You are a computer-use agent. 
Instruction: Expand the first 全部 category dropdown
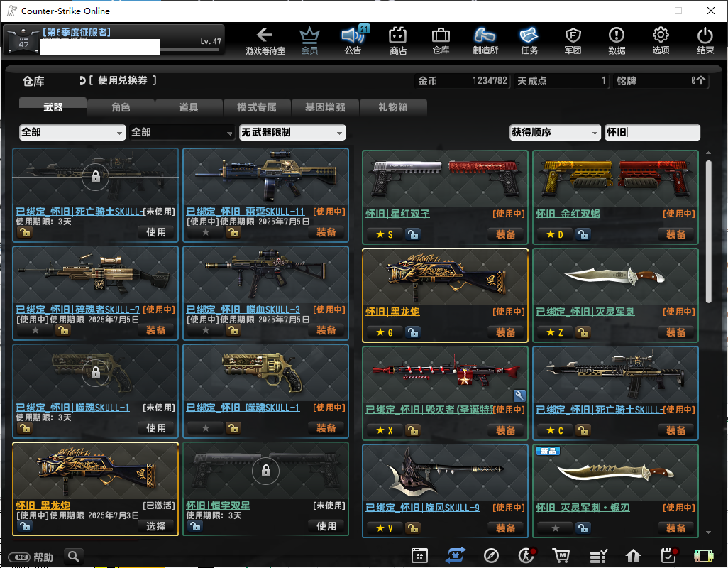coord(72,132)
